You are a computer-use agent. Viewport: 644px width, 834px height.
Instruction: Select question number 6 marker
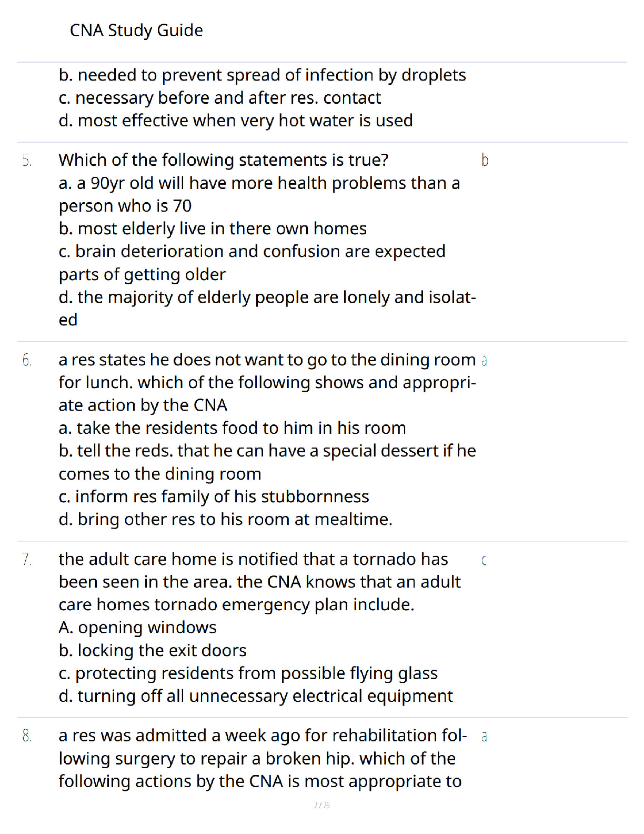tap(27, 360)
